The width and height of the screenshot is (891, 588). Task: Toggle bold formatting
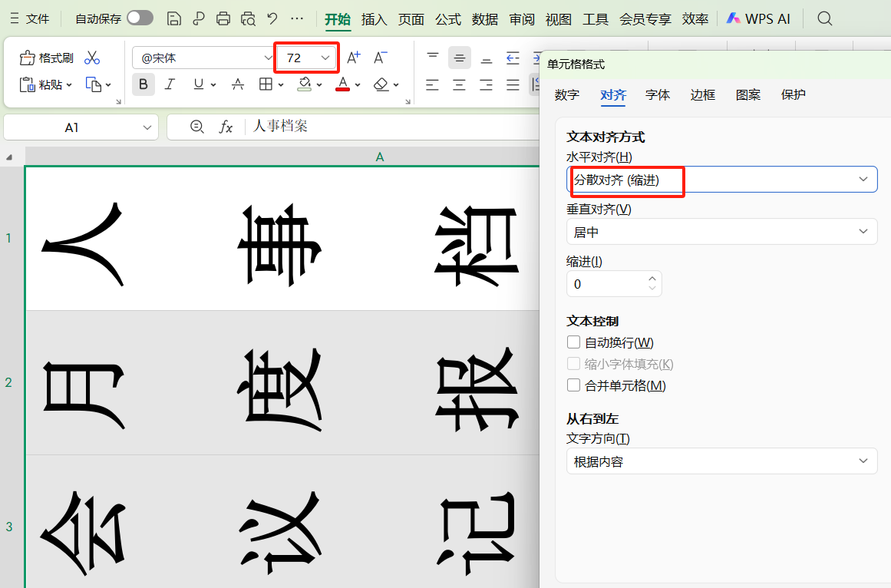144,84
